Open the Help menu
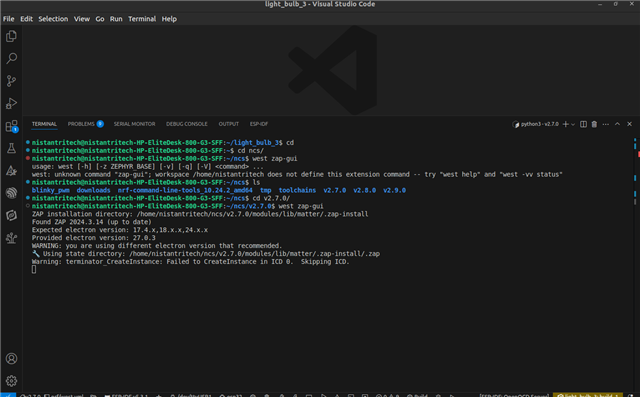640x397 pixels. point(169,19)
